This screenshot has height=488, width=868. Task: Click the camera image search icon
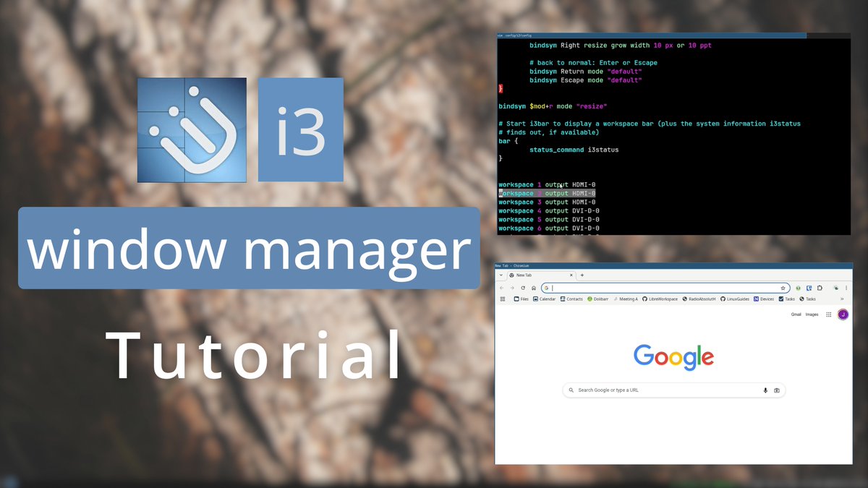pos(777,390)
